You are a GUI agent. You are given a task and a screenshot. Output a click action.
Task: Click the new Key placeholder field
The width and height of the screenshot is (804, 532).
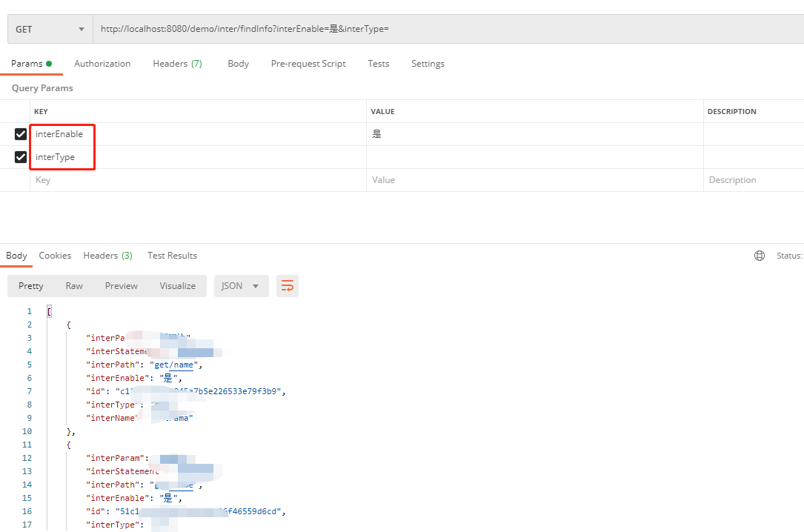pyautogui.click(x=198, y=180)
